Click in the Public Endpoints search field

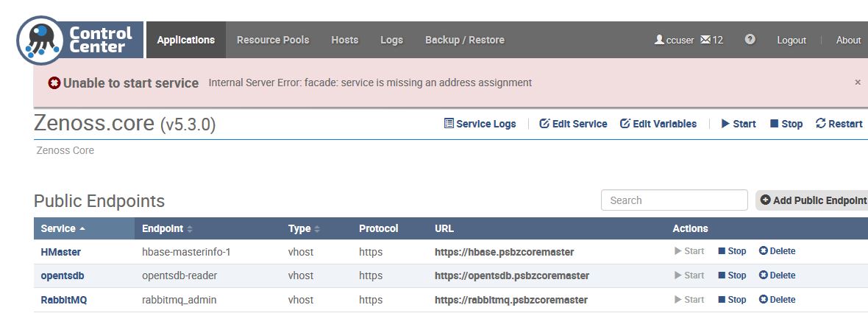click(x=674, y=200)
